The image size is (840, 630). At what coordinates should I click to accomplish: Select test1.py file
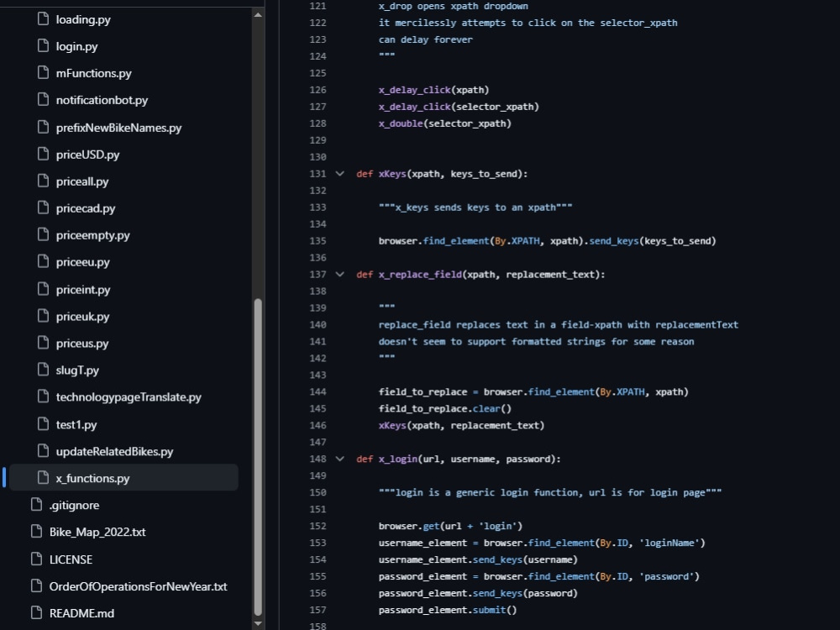click(76, 425)
